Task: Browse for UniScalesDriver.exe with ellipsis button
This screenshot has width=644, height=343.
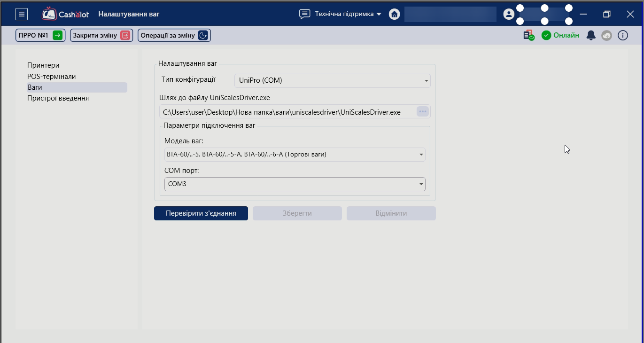Action: [422, 111]
